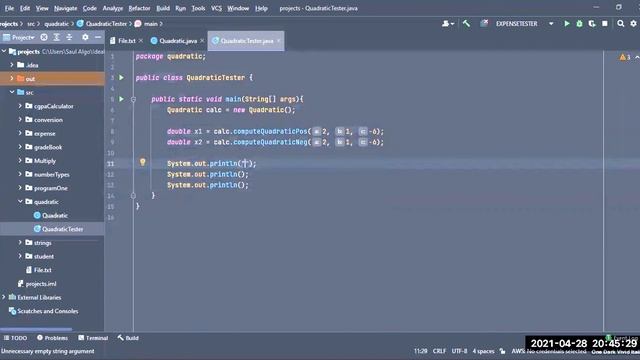Click the Build hammer icon
Image resolution: width=640 pixels, height=360 pixels.
click(x=466, y=24)
